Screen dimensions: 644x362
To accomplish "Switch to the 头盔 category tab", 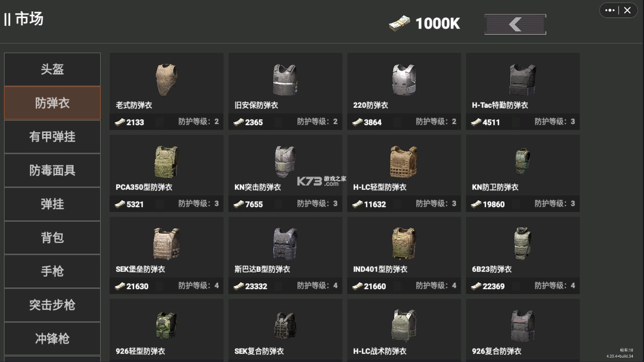I will (x=52, y=69).
